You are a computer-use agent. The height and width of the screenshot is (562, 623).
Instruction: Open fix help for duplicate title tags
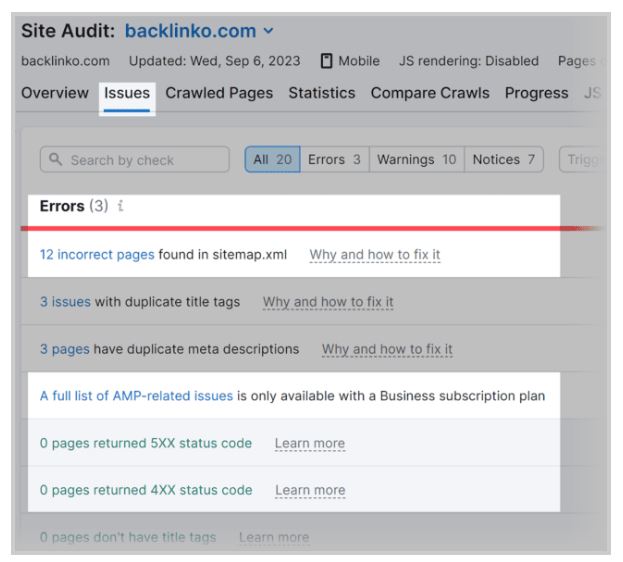[328, 302]
